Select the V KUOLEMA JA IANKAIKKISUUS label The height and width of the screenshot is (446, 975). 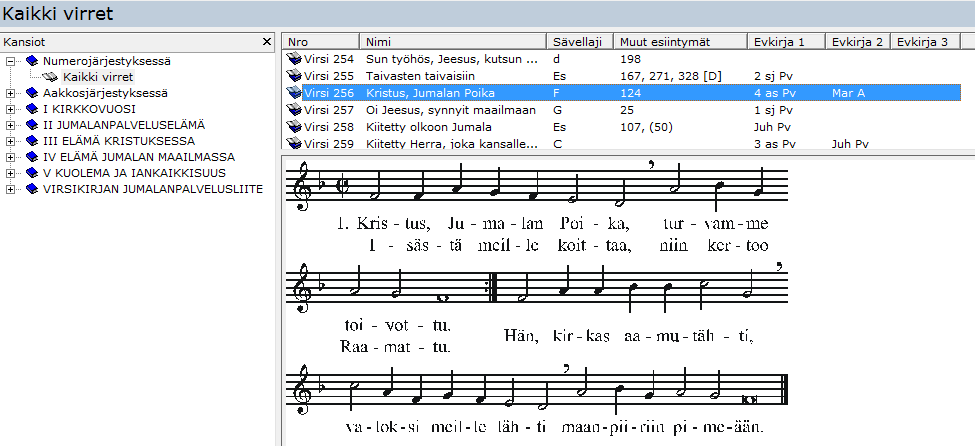134,173
